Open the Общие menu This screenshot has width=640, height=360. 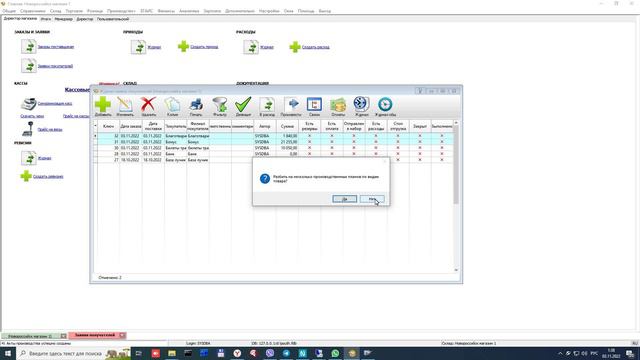click(9, 11)
